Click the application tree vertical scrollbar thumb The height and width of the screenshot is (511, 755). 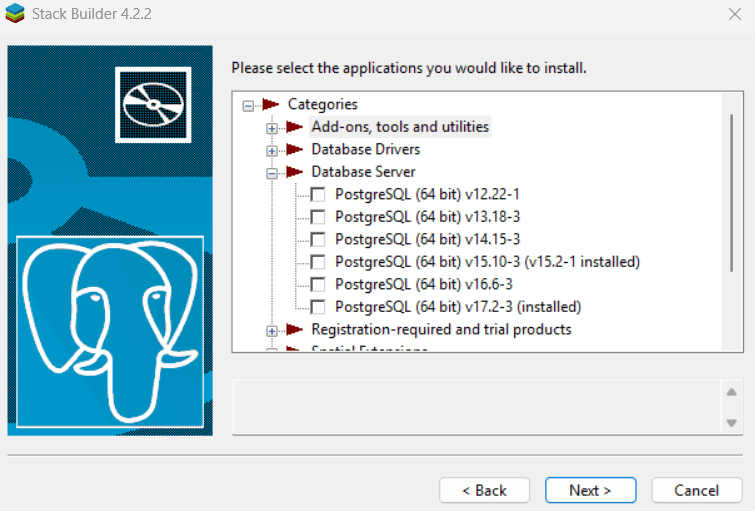[731, 193]
